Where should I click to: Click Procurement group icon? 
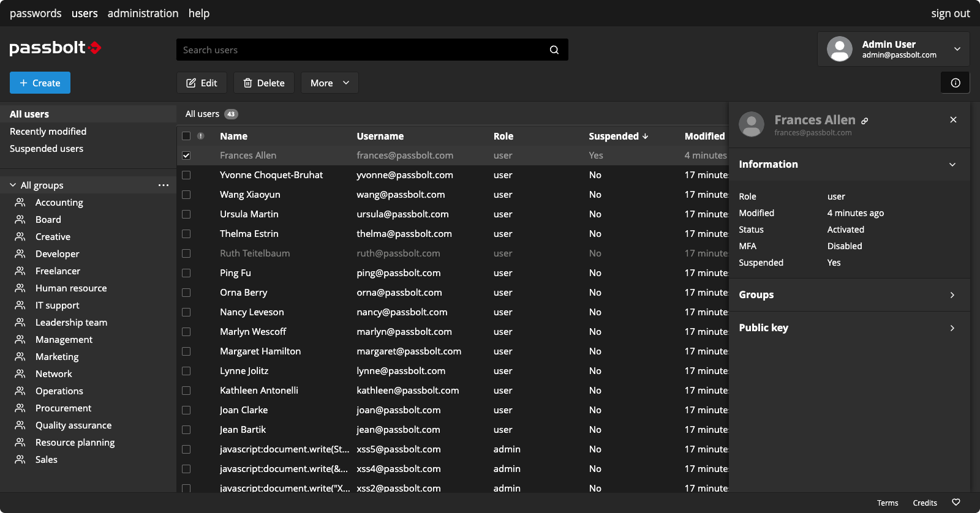[x=20, y=408]
